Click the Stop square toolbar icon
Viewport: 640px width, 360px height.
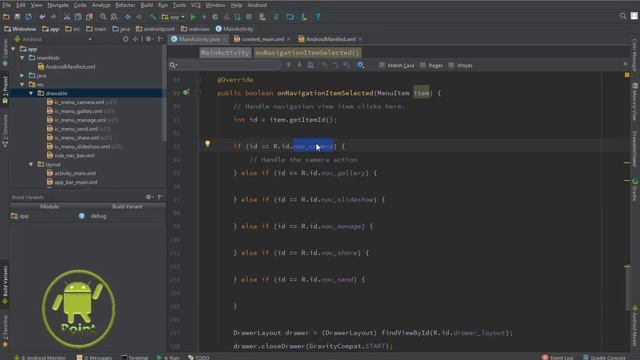[x=249, y=17]
